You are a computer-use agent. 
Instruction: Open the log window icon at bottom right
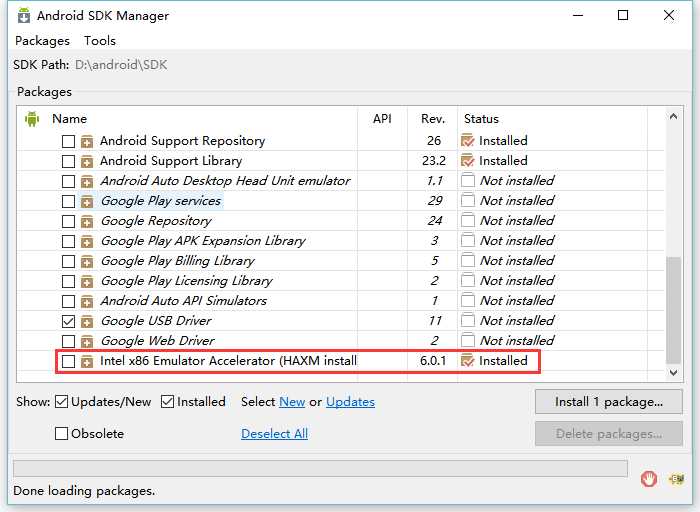tap(676, 479)
